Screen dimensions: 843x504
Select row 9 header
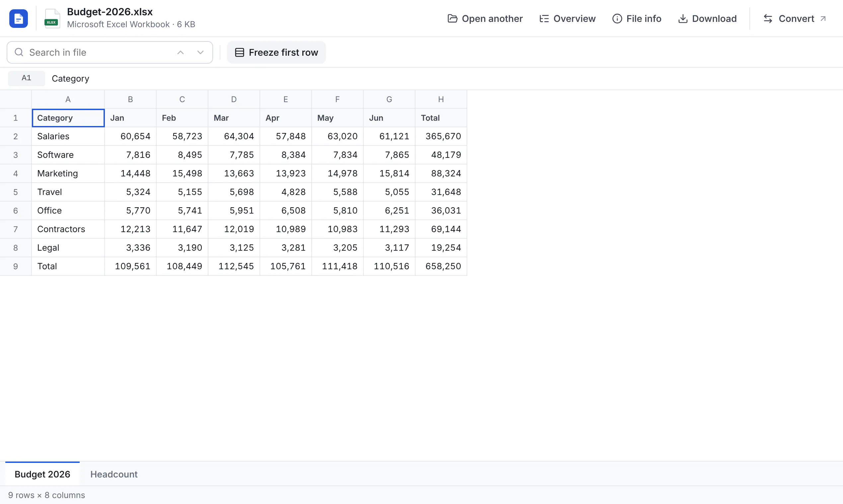pos(16,266)
